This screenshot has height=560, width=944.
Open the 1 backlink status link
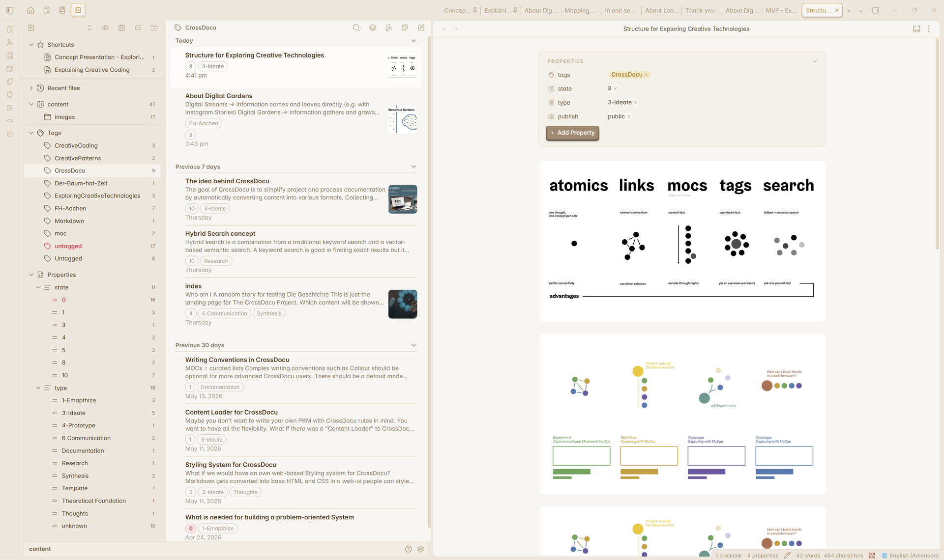point(728,556)
